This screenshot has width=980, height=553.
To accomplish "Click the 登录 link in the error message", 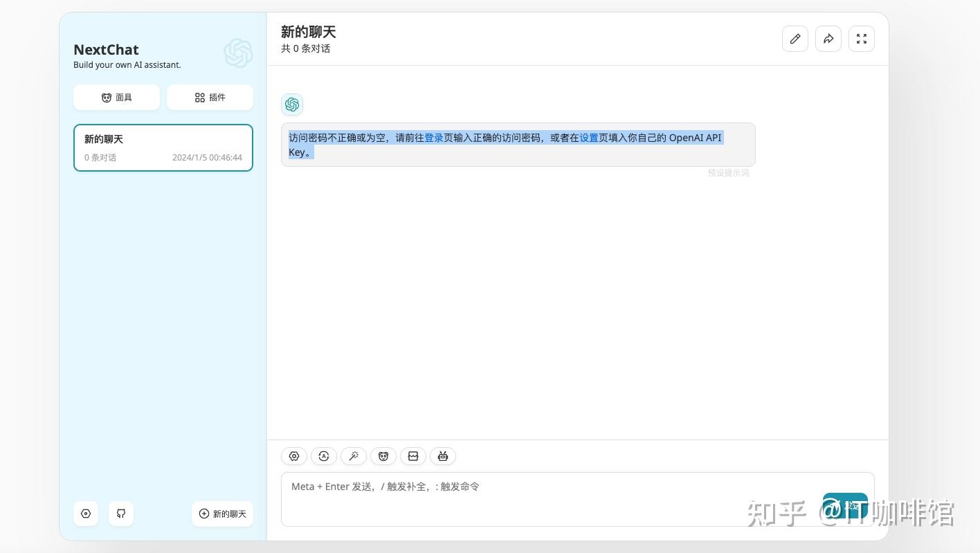I will tap(434, 138).
